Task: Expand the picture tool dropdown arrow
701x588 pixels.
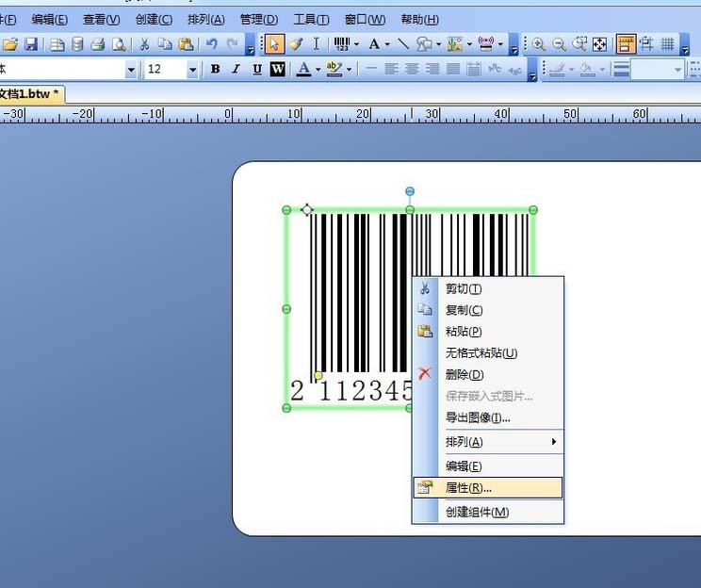Action: (x=469, y=44)
